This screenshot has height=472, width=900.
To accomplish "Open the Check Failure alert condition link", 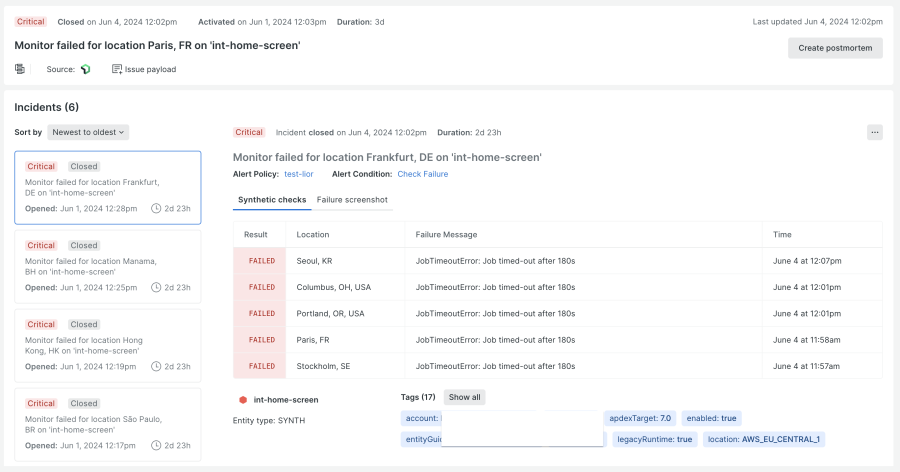I will [422, 174].
